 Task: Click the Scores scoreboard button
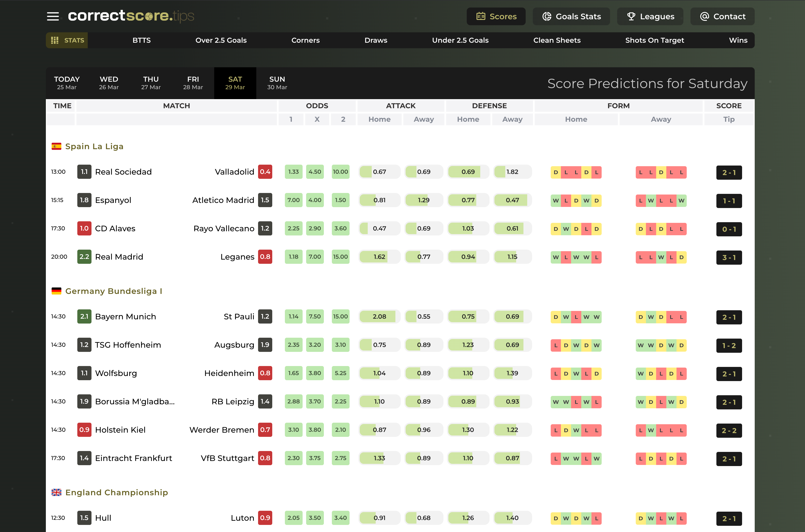[496, 16]
